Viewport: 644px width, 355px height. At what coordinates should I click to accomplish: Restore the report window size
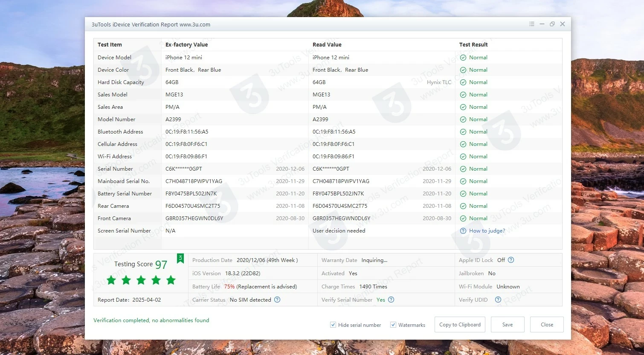552,24
